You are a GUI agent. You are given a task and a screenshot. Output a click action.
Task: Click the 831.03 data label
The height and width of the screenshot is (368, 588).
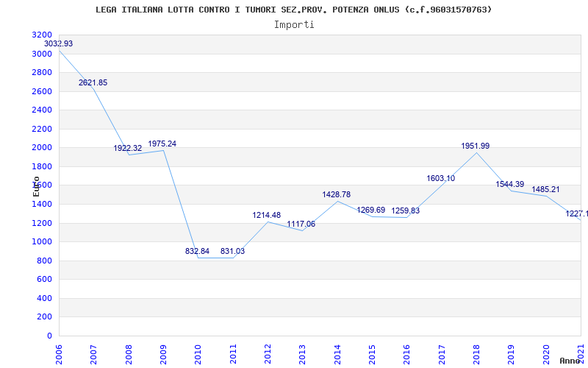coord(232,251)
